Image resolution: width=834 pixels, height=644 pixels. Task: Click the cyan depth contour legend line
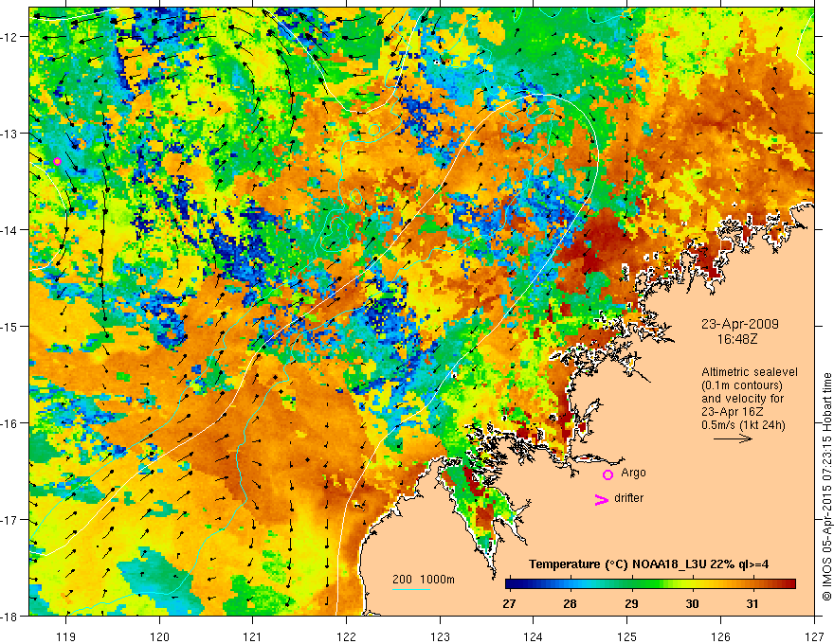coord(411,589)
